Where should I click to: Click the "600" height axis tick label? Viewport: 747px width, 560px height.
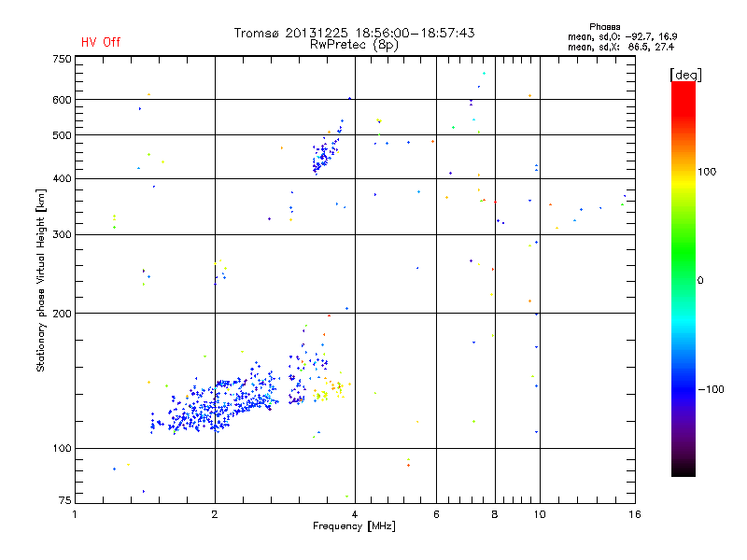coord(62,100)
